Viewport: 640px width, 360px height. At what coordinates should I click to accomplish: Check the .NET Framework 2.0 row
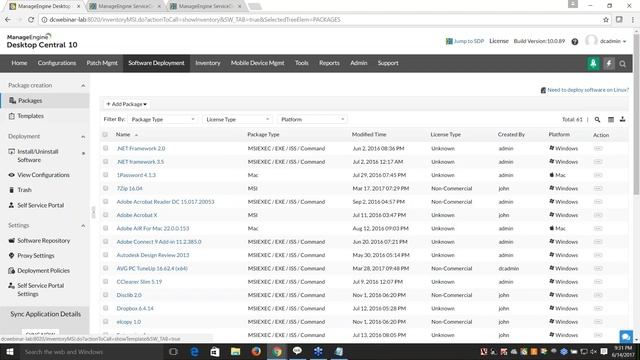click(x=105, y=148)
